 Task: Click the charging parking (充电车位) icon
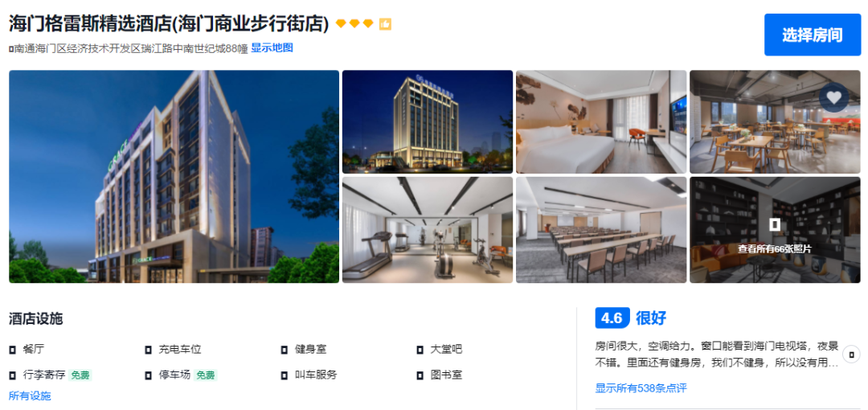pos(148,351)
